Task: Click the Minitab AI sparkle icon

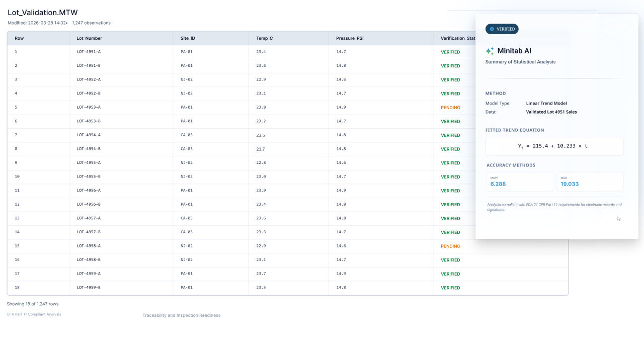Action: point(489,51)
